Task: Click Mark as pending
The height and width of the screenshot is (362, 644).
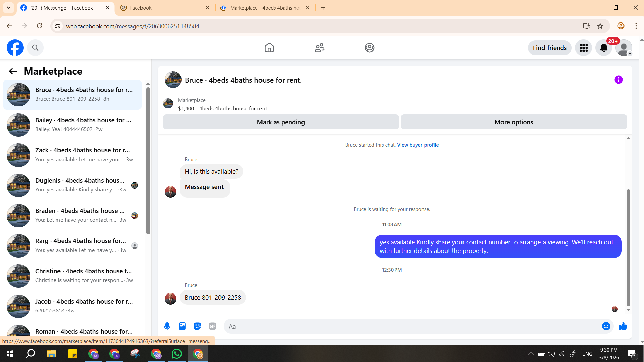Action: (x=281, y=122)
